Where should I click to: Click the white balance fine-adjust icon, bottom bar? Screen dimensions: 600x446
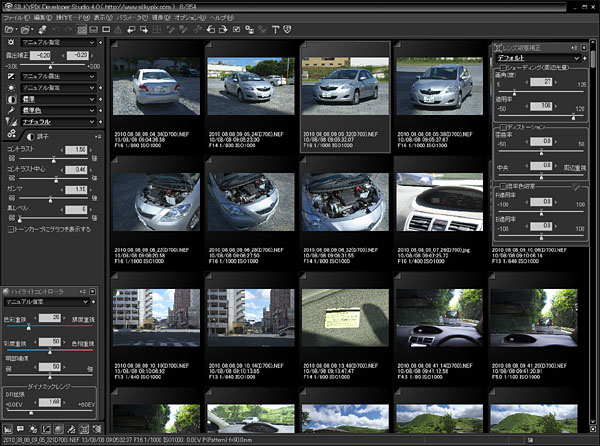[x=33, y=429]
